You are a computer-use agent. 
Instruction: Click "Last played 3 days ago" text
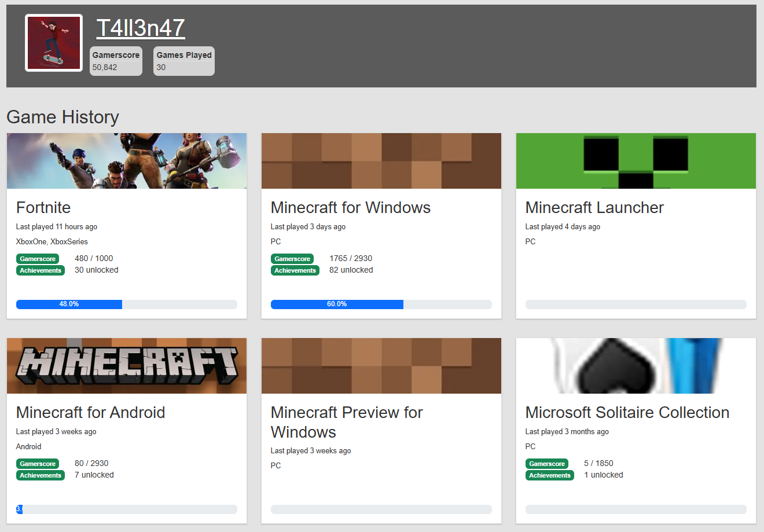pyautogui.click(x=308, y=226)
